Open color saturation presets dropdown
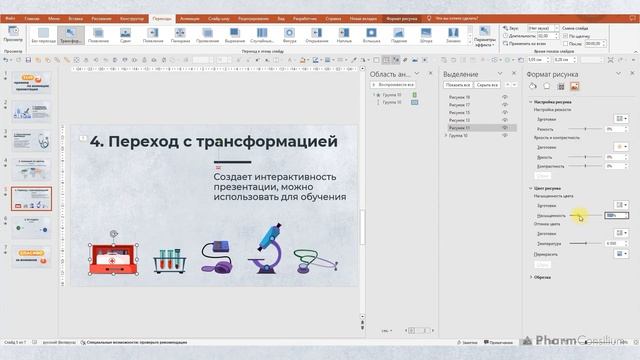Image resolution: width=640 pixels, height=360 pixels. point(621,205)
